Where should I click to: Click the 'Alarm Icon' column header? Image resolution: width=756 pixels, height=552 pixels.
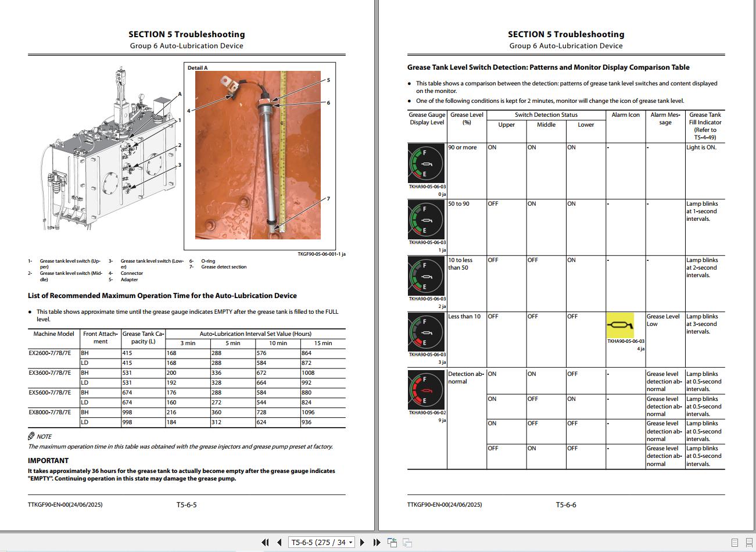626,115
